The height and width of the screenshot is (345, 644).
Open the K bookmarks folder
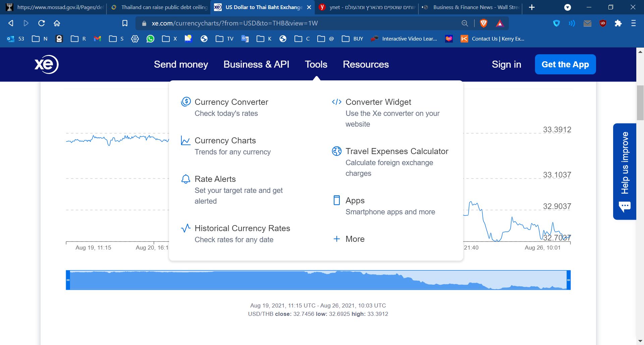pos(264,39)
